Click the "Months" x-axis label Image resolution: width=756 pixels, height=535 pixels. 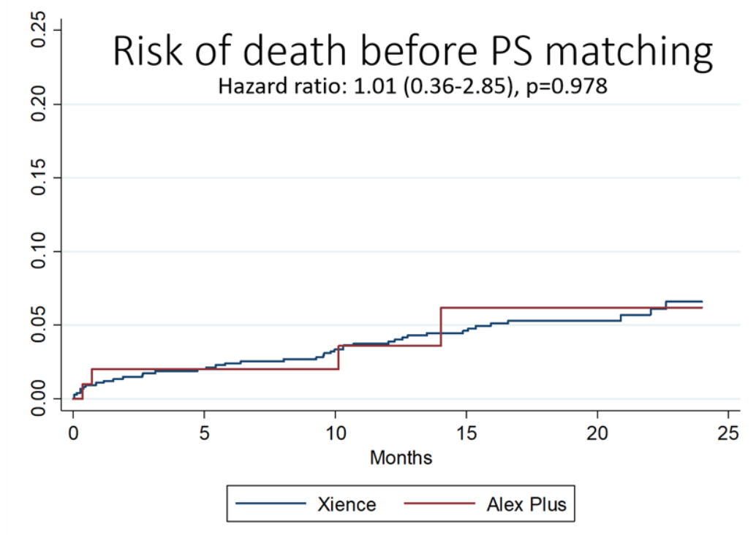[401, 458]
